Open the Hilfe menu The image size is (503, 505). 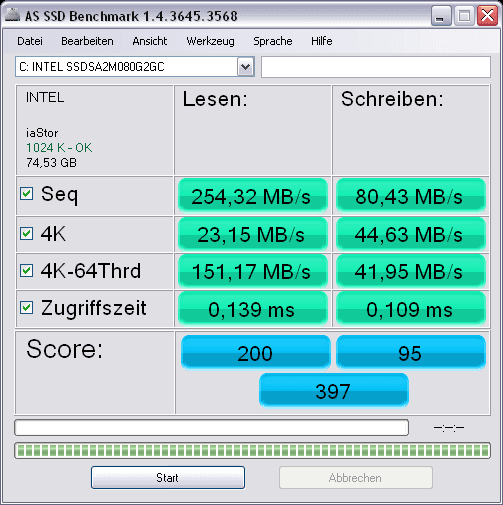pyautogui.click(x=322, y=41)
